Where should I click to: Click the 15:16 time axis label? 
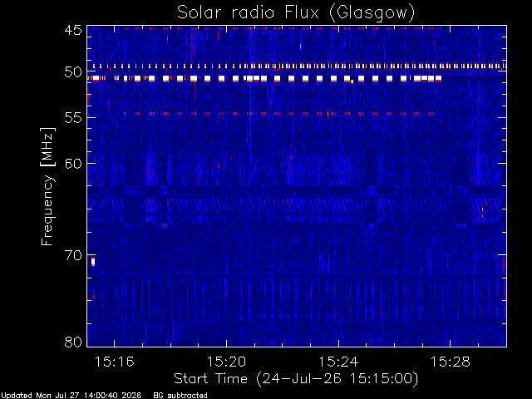click(115, 362)
